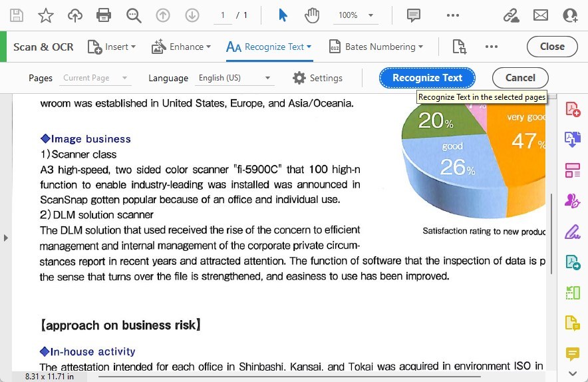The image size is (588, 382).
Task: Choose the Selection arrow tool
Action: tap(283, 15)
